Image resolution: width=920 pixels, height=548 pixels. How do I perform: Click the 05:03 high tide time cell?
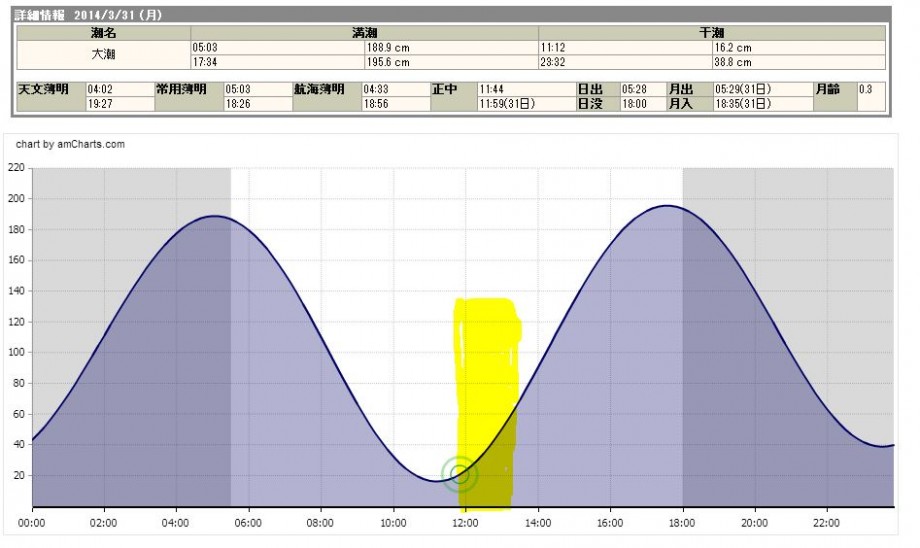[277, 48]
